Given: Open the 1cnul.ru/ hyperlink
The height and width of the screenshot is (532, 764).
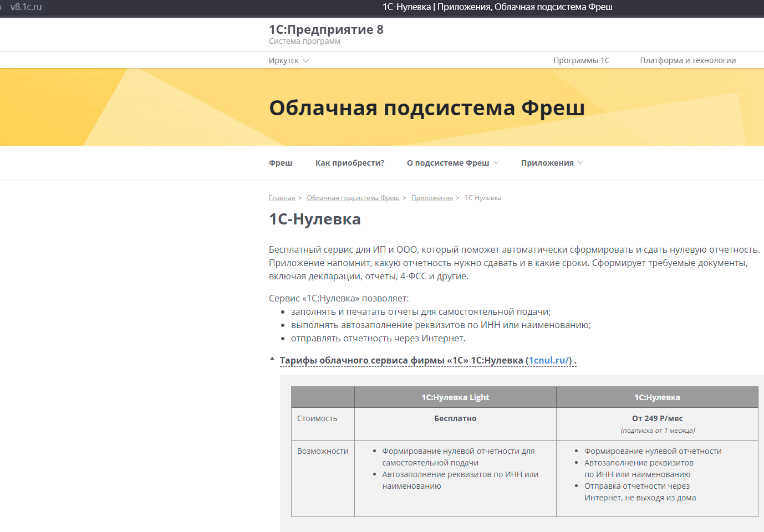Looking at the screenshot, I should point(549,360).
